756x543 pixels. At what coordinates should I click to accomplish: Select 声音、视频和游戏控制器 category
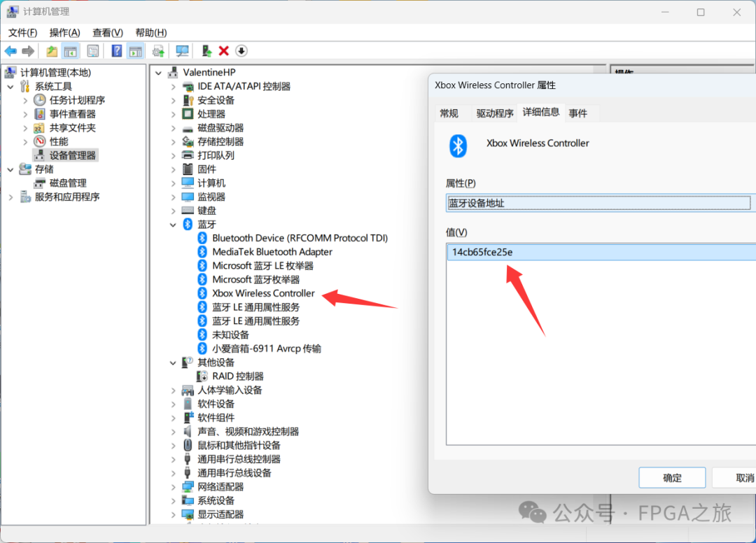coord(248,432)
